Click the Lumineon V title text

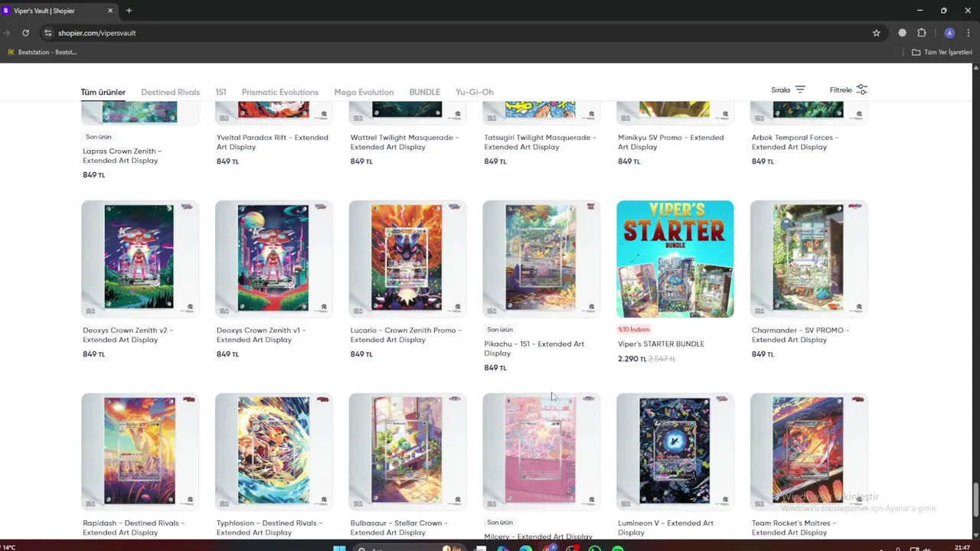[665, 527]
